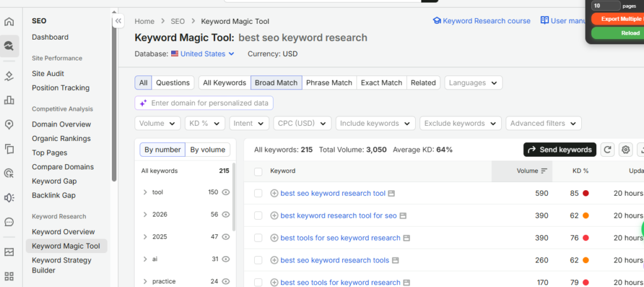Viewport: 644px width, 287px height.
Task: Open Keyword Overview in sidebar
Action: click(64, 232)
